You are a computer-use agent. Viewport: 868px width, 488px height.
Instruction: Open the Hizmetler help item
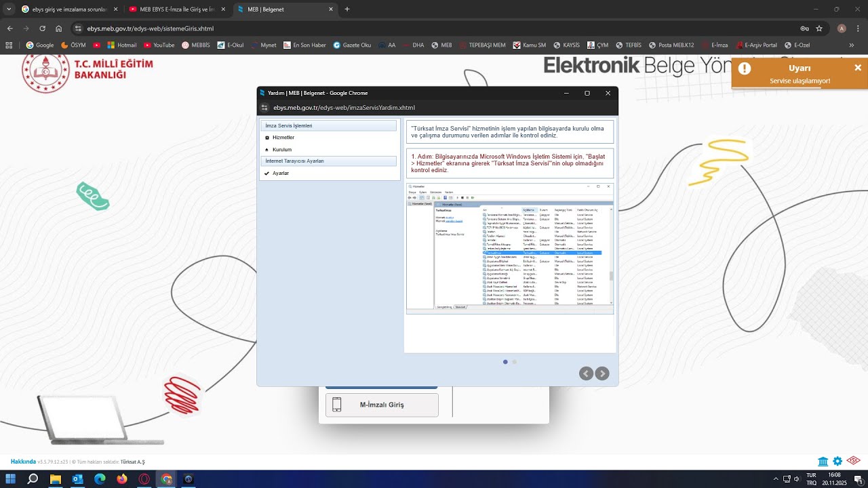[x=283, y=138]
